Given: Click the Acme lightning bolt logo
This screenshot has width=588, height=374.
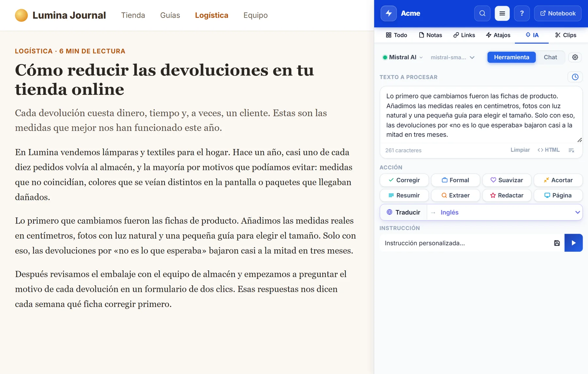Looking at the screenshot, I should pos(388,13).
